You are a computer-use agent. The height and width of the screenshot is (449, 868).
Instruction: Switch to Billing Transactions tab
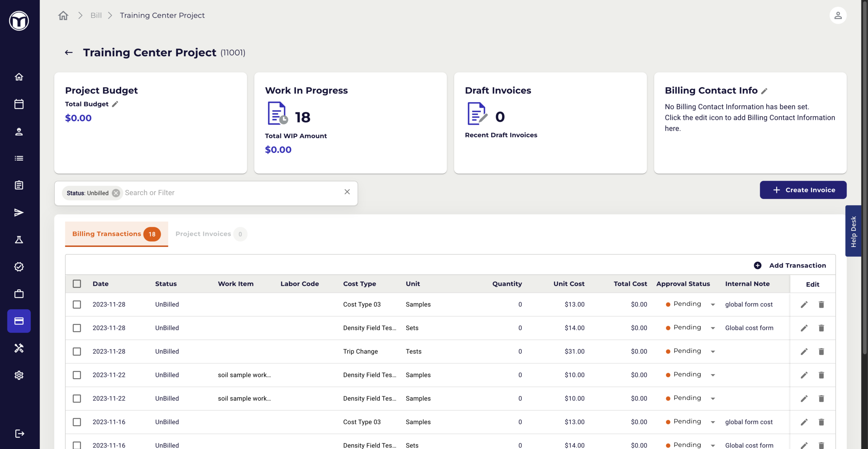(x=116, y=234)
